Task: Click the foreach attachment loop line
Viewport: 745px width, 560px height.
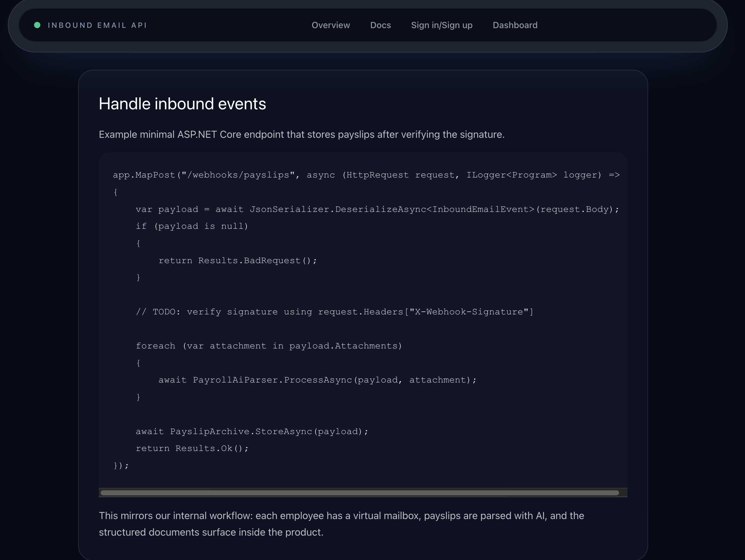Action: [x=269, y=346]
